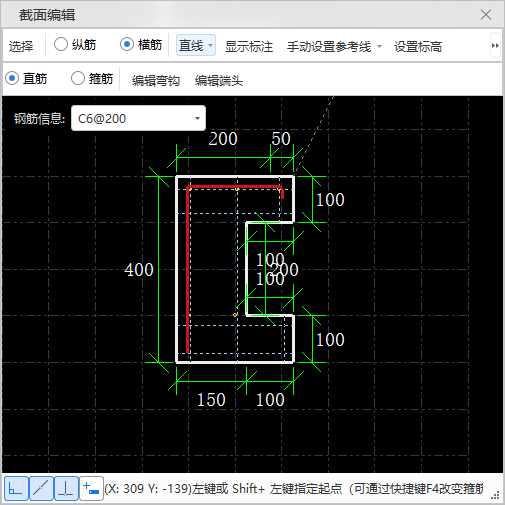This screenshot has width=505, height=505.
Task: Click the yellow snap point near notch bottom
Action: coord(235,315)
